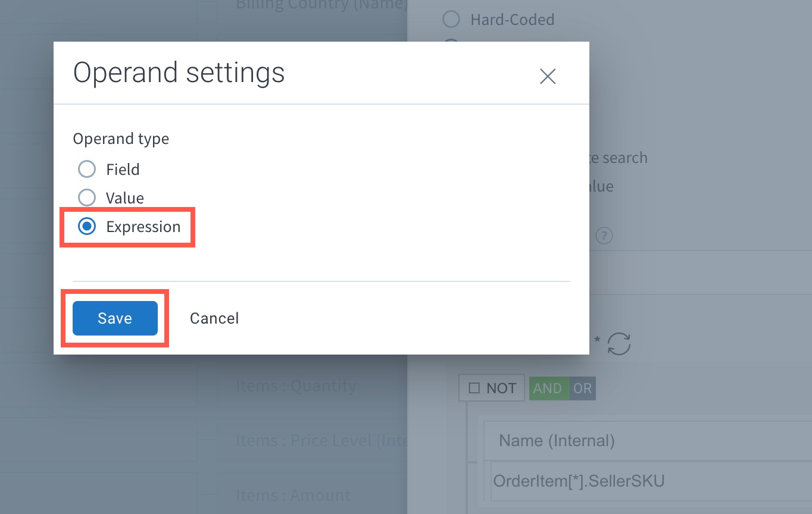
Task: Select the Value operand type
Action: click(87, 198)
